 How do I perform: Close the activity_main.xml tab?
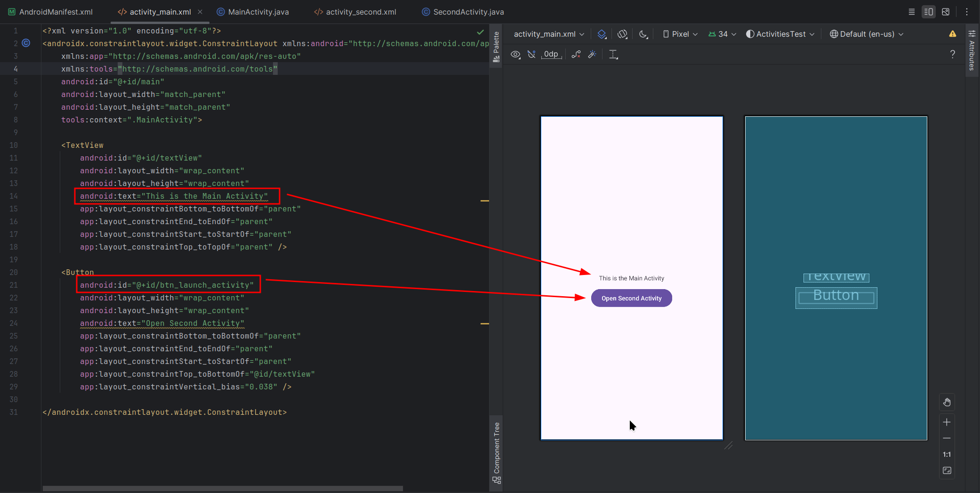point(200,12)
